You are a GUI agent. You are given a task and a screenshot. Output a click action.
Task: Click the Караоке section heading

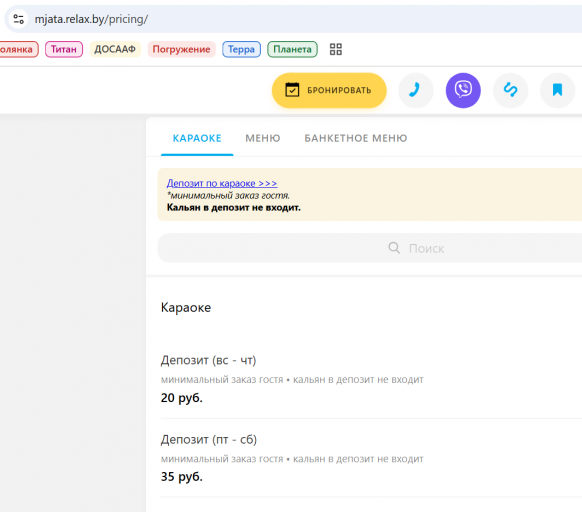[x=186, y=307]
